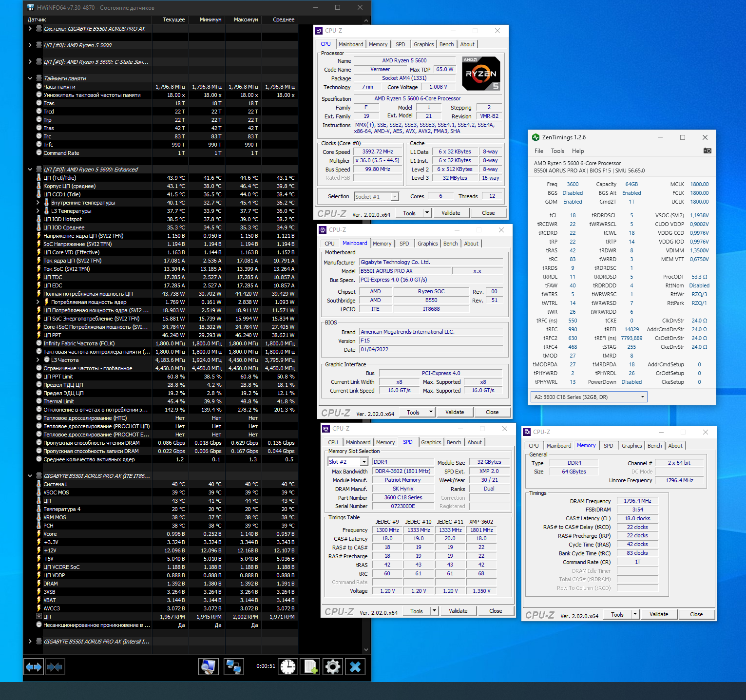Switch to About tab in CPU-Z SPD window

click(x=475, y=442)
